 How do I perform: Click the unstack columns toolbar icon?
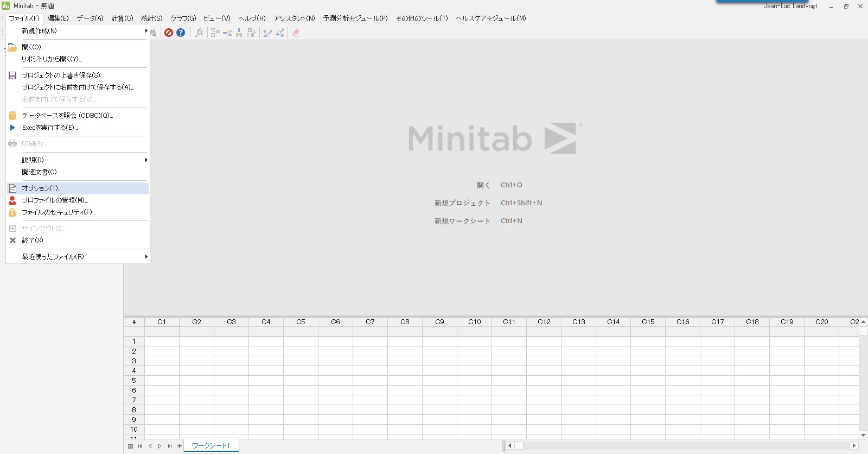[227, 33]
